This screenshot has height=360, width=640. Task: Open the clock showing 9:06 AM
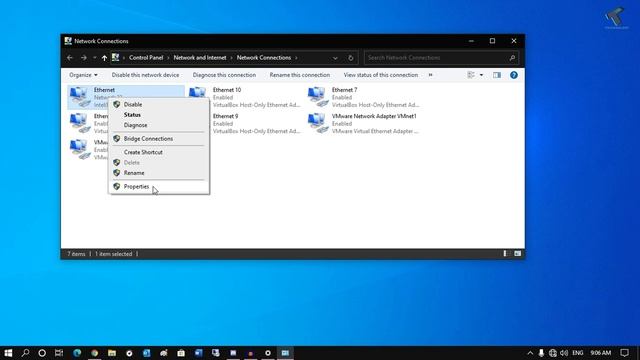click(600, 353)
